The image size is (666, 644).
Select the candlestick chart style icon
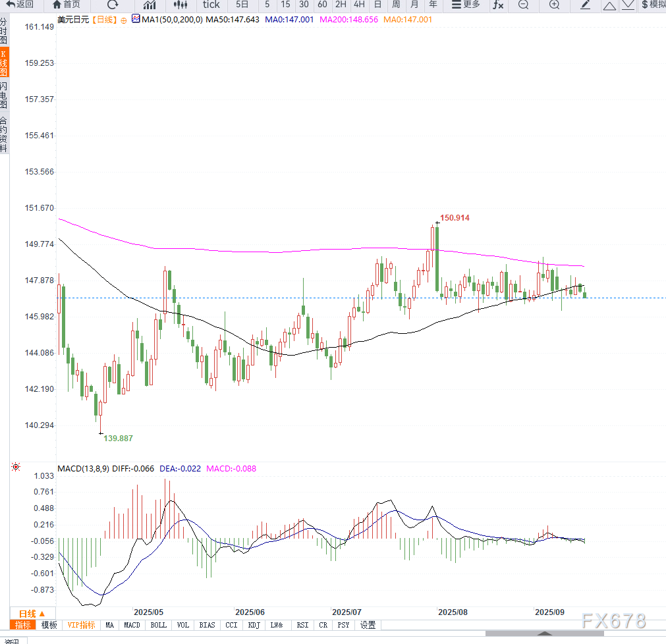[180, 5]
